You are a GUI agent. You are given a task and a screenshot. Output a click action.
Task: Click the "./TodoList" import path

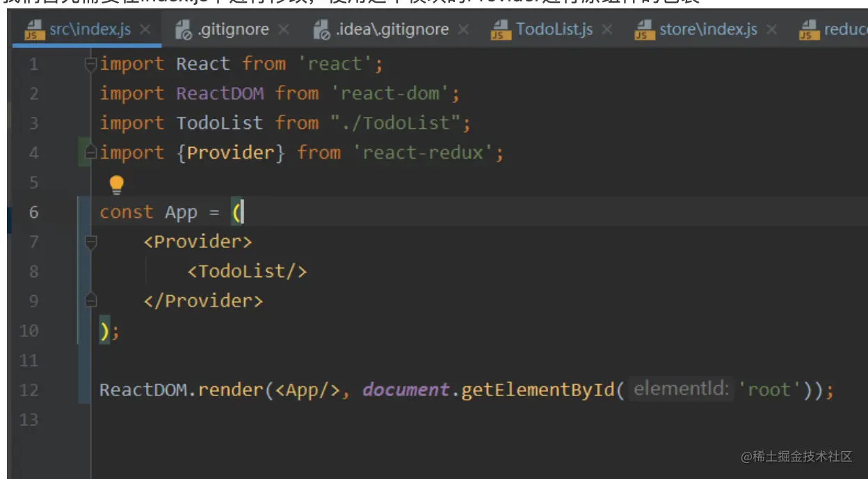(396, 123)
